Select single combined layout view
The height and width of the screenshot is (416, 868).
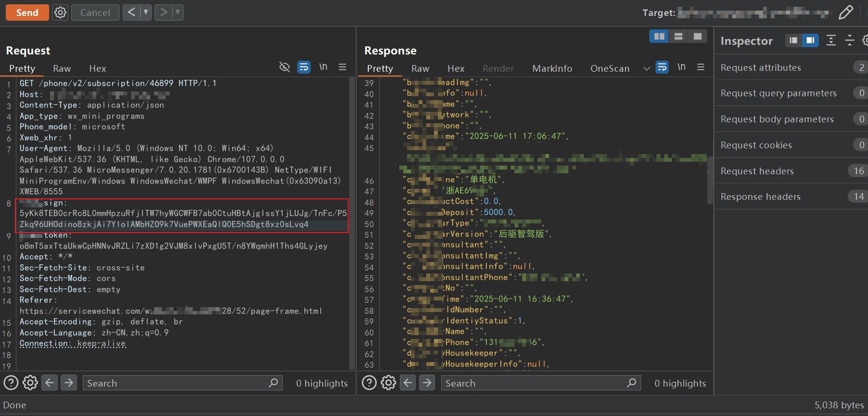[x=697, y=36]
